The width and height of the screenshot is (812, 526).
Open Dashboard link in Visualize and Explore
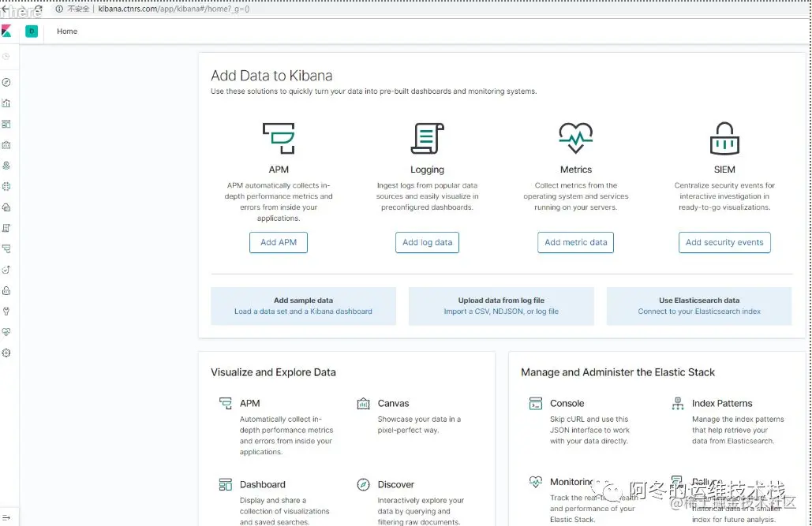[x=263, y=484]
